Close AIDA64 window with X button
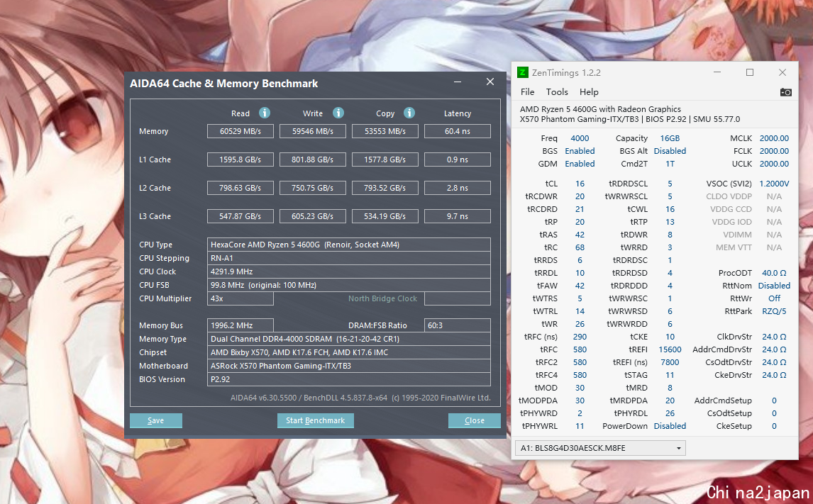813x504 pixels. (490, 82)
